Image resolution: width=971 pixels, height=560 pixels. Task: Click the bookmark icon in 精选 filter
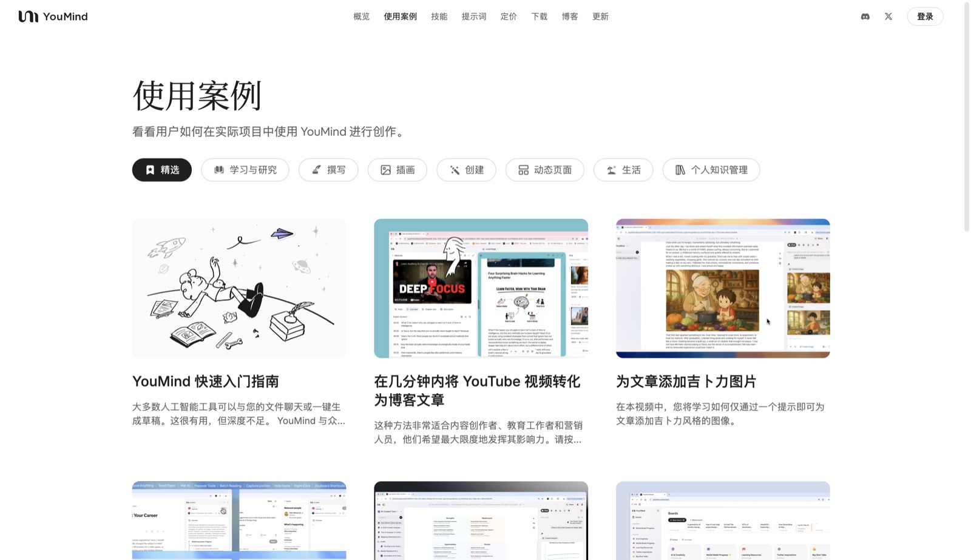tap(151, 170)
